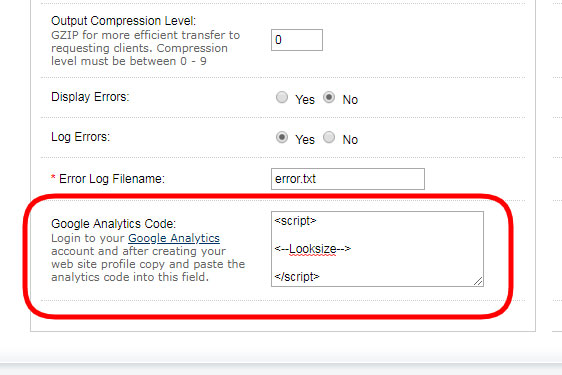Click the misspelled Looksize word
Image resolution: width=562 pixels, height=375 pixels.
(x=313, y=249)
